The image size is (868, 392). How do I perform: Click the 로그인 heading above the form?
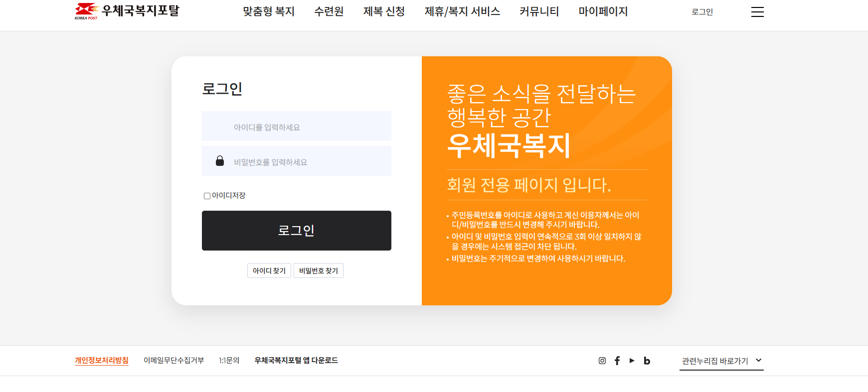pos(222,89)
